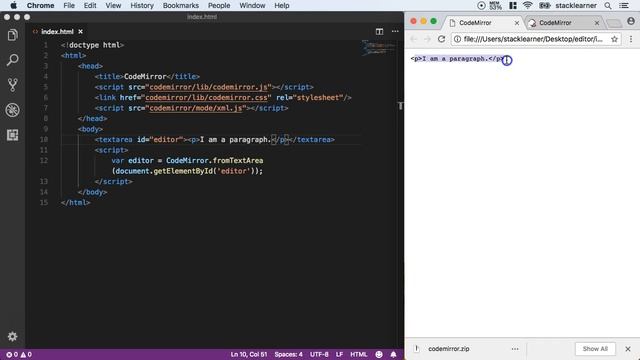640x360 pixels.
Task: Split the editor with the split icon
Action: (379, 31)
